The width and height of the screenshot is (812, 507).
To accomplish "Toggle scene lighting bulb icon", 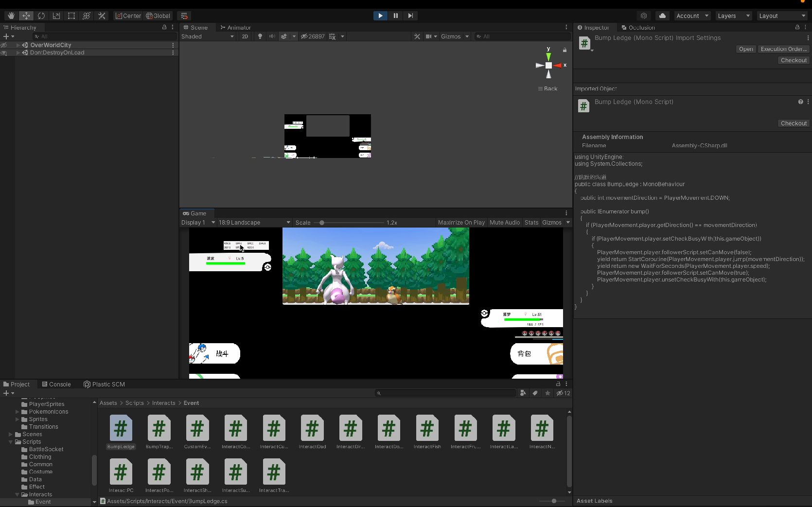I will pyautogui.click(x=260, y=36).
